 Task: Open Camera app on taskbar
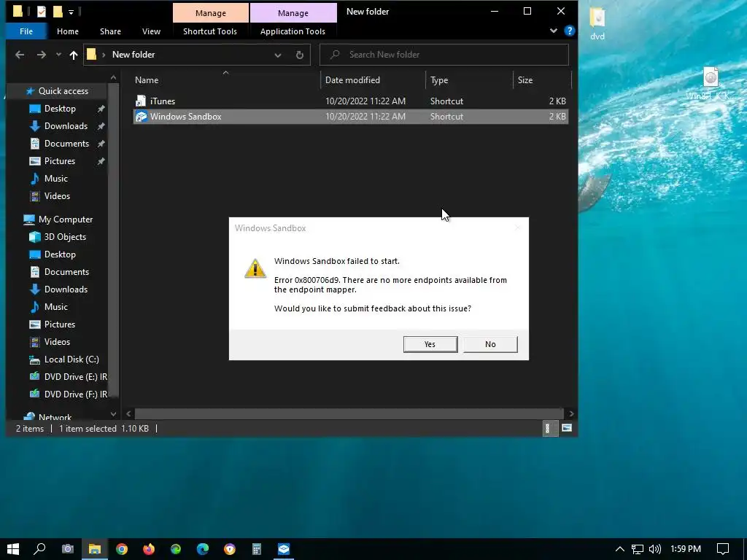click(x=68, y=549)
